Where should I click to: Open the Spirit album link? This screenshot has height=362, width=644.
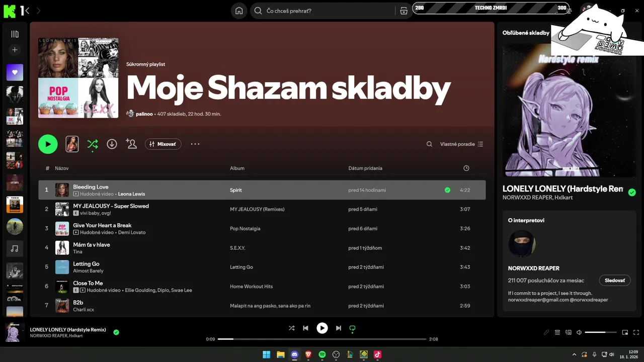tap(236, 190)
